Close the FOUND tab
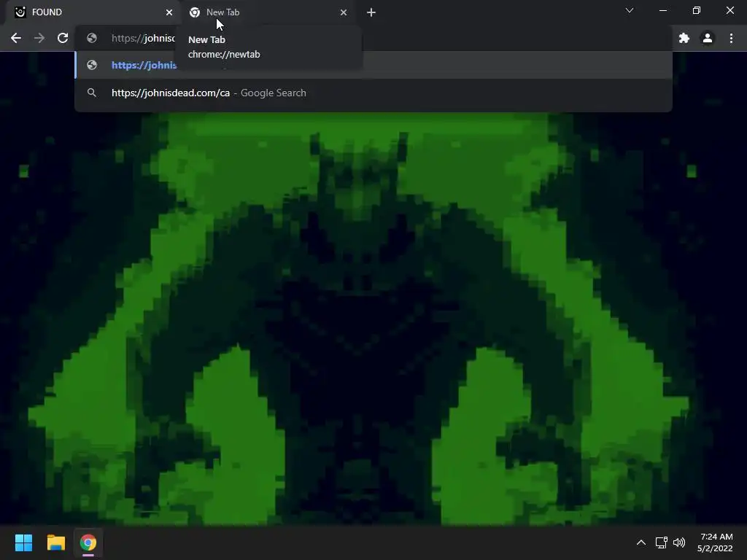747x560 pixels. (169, 12)
